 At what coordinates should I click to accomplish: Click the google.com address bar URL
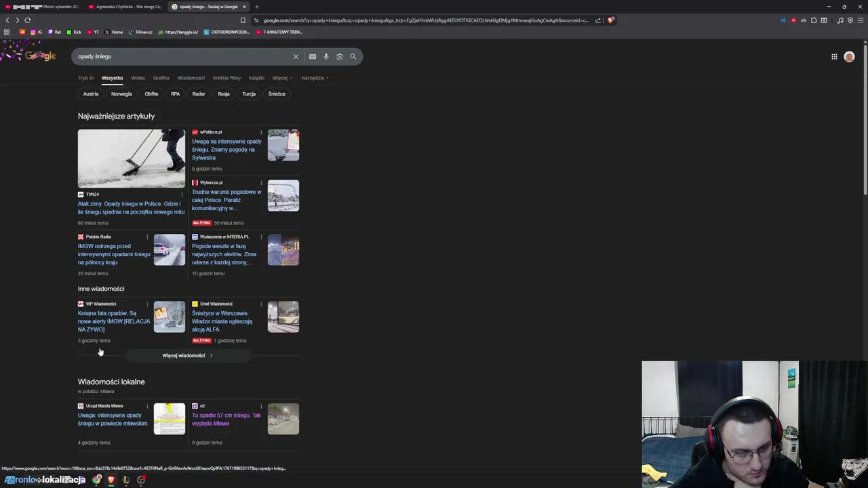tap(426, 20)
